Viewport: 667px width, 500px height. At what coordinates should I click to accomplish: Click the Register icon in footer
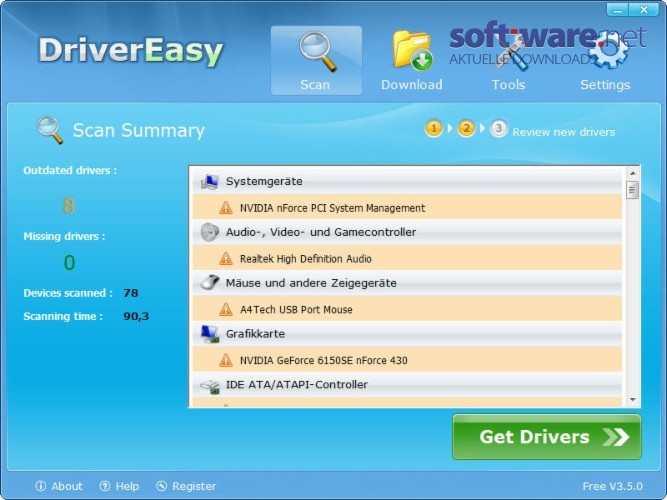click(x=162, y=486)
